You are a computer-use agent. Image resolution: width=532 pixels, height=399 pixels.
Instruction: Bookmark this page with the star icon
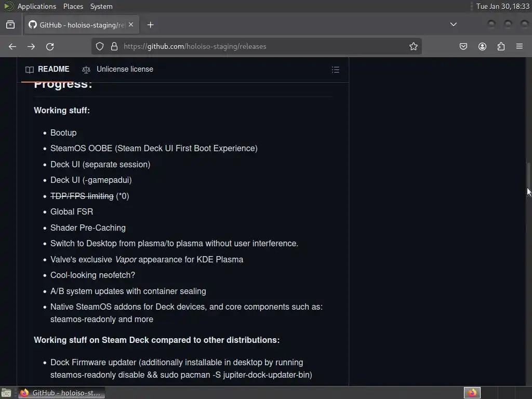pos(413,46)
